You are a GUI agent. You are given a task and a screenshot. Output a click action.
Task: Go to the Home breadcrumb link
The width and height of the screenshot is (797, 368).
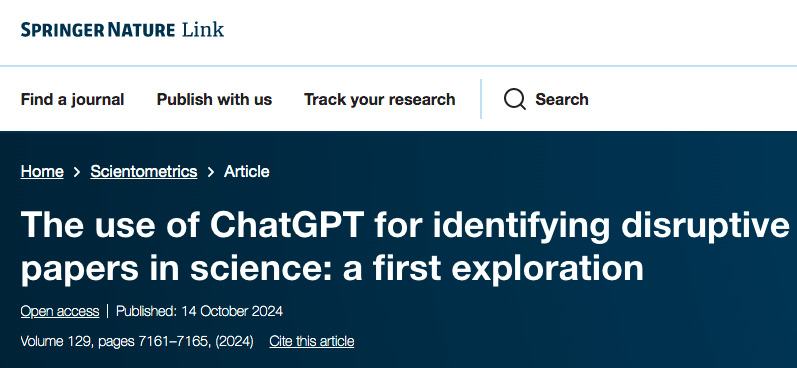click(x=42, y=172)
